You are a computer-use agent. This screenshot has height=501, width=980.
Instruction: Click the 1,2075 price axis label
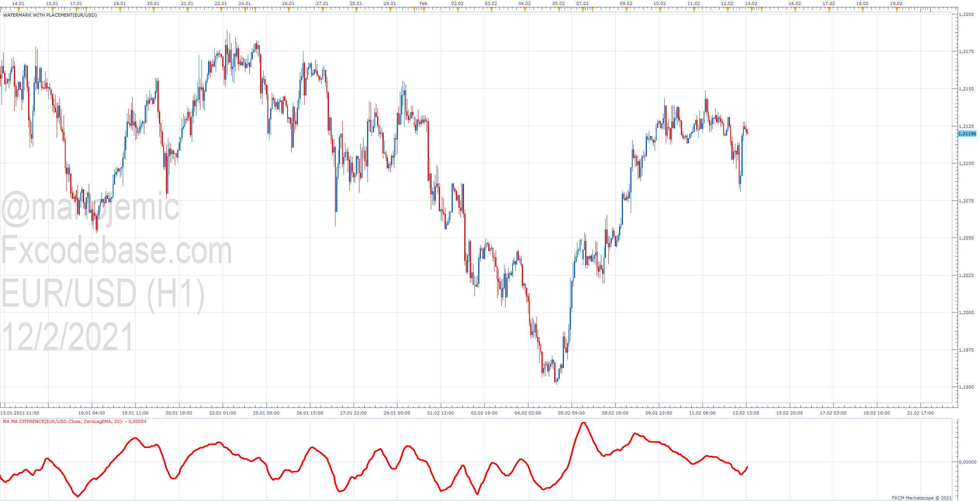tap(966, 201)
